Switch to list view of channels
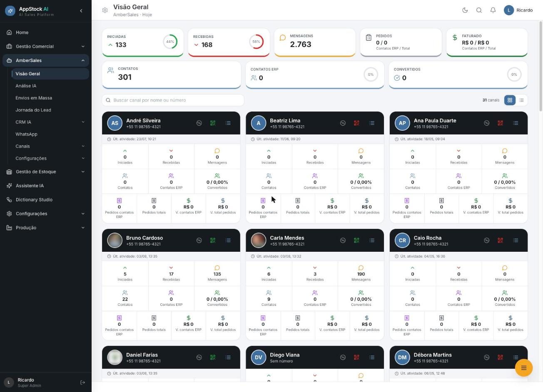 521,100
